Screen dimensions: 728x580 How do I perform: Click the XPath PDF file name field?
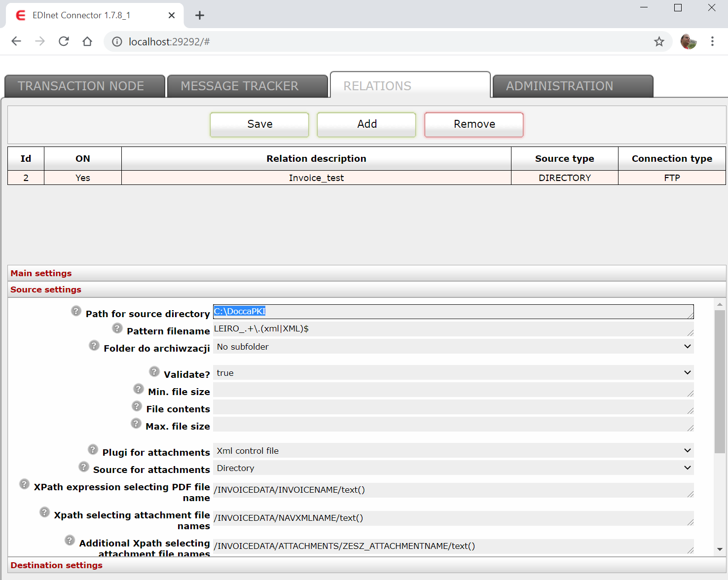coord(453,490)
